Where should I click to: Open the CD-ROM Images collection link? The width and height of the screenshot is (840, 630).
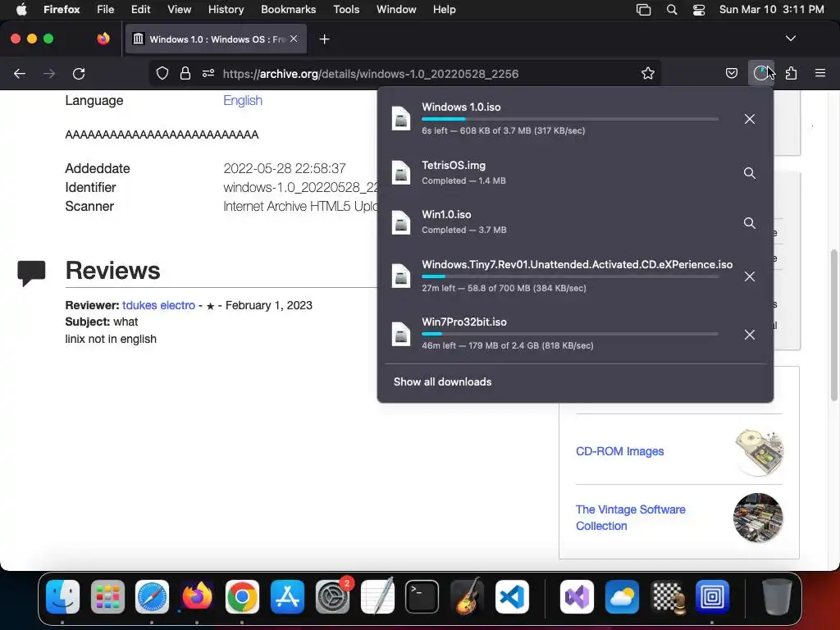coord(620,452)
